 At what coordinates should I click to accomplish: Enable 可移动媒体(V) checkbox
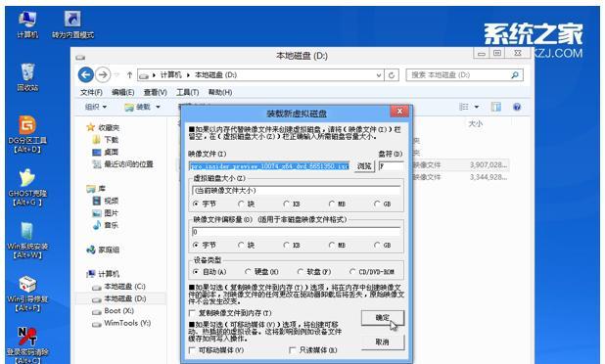216,350
